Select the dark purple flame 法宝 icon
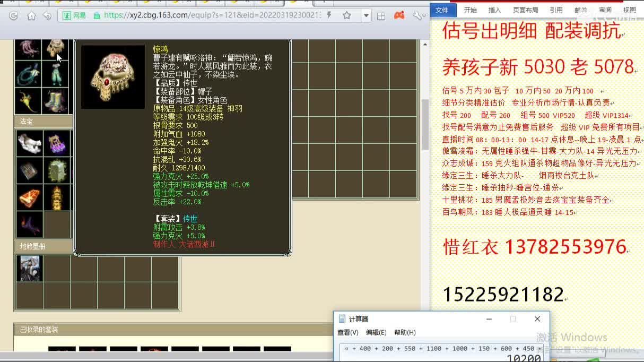The width and height of the screenshot is (644, 362). (29, 225)
